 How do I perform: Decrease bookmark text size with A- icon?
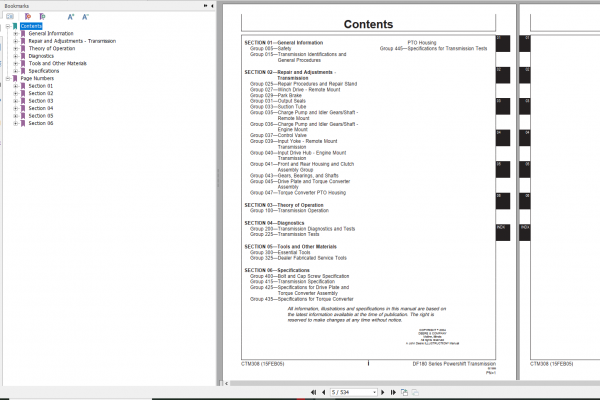click(x=85, y=16)
